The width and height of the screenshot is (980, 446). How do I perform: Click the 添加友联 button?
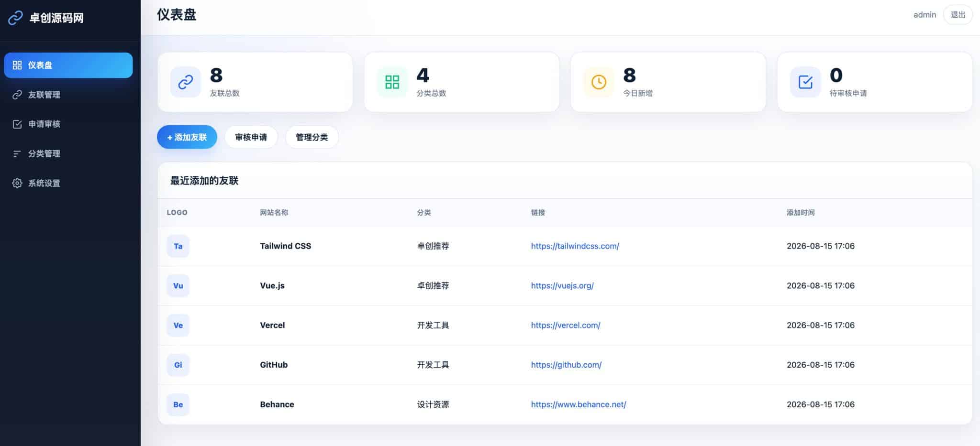187,137
